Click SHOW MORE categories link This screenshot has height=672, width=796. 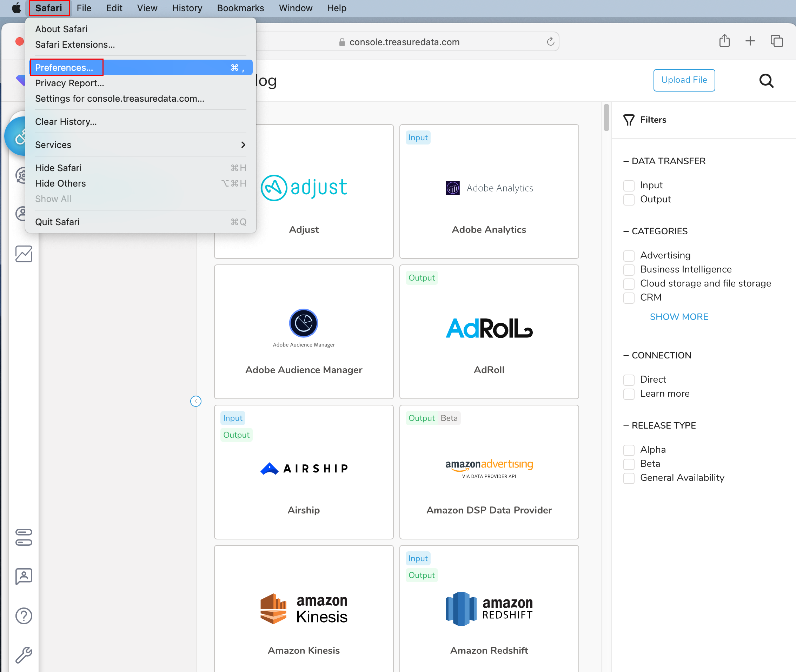(678, 317)
